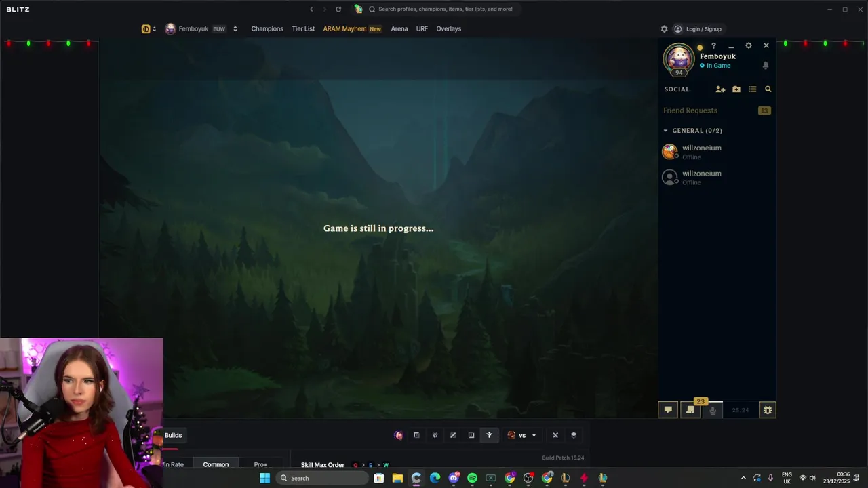Click the champion portrait icon in build toolbar
The height and width of the screenshot is (488, 868).
399,435
